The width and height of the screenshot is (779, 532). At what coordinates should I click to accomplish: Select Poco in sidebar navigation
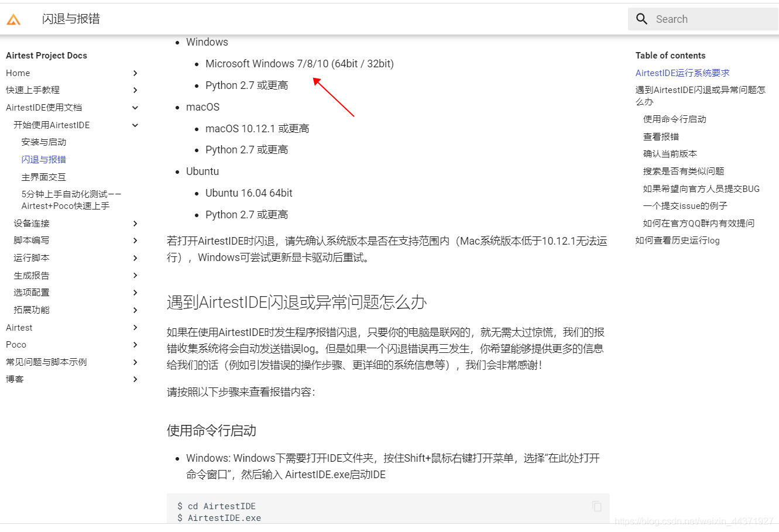[16, 345]
